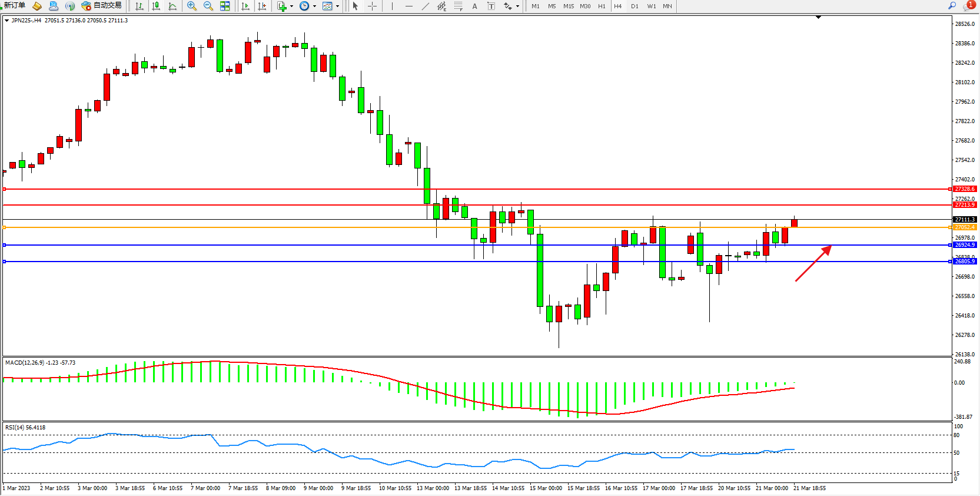The height and width of the screenshot is (496, 980).
Task: Pick the horizontal line drawing tool
Action: point(408,6)
